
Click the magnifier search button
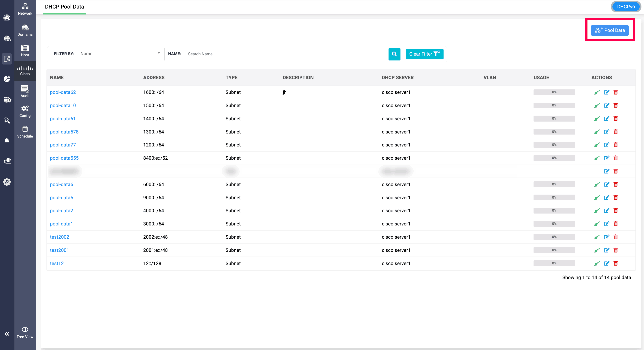394,54
